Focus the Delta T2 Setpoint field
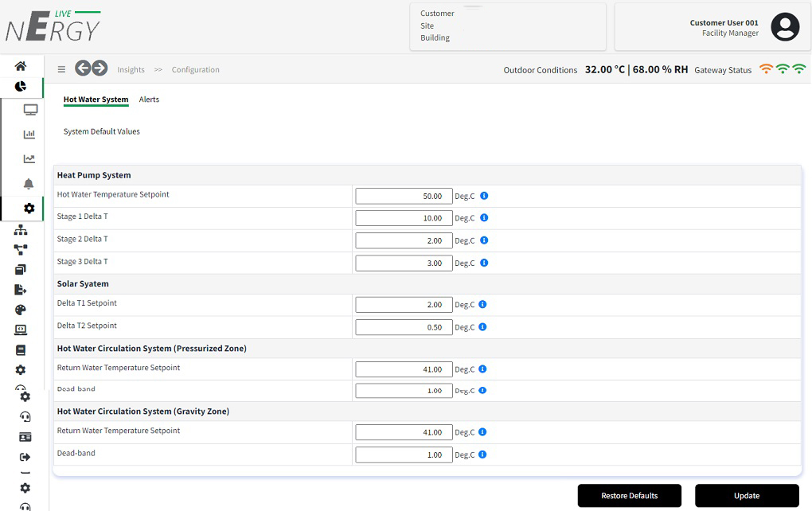 point(404,327)
